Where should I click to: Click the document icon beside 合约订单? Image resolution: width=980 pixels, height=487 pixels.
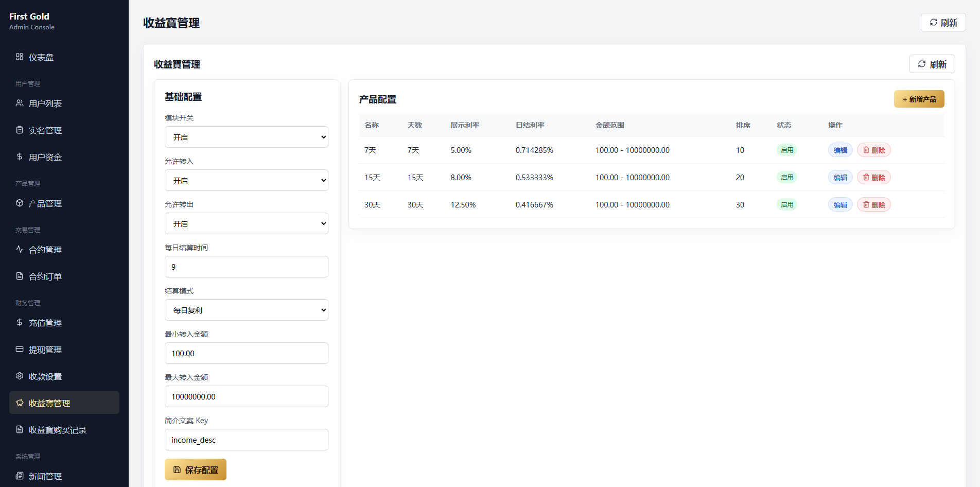tap(20, 276)
